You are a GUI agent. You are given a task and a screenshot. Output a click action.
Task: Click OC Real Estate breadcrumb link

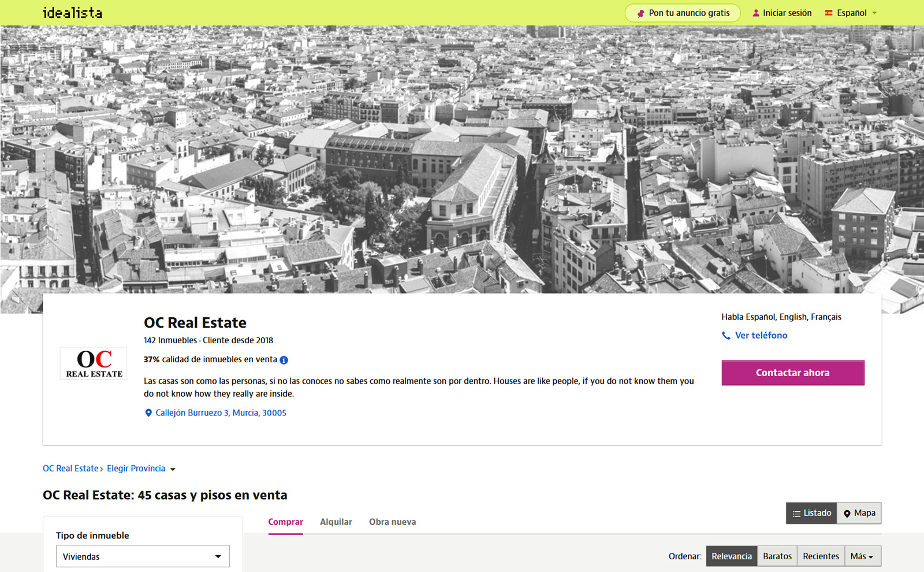pos(70,469)
